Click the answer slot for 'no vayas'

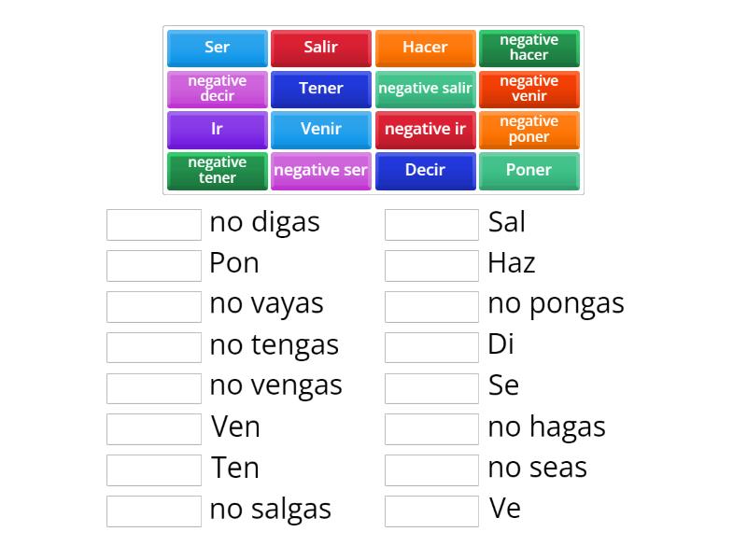pyautogui.click(x=154, y=306)
